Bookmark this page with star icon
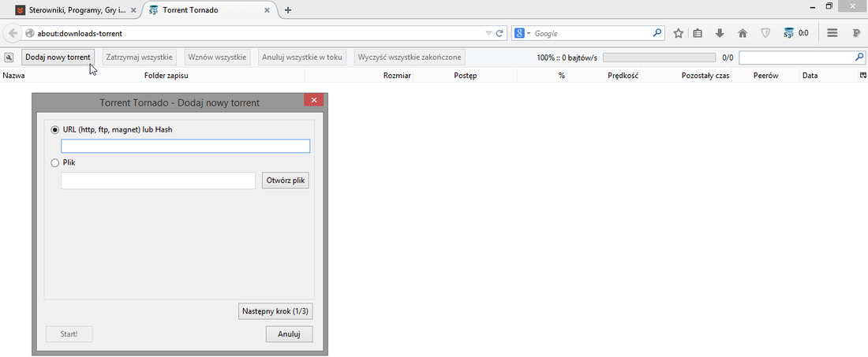The image size is (868, 357). 678,33
